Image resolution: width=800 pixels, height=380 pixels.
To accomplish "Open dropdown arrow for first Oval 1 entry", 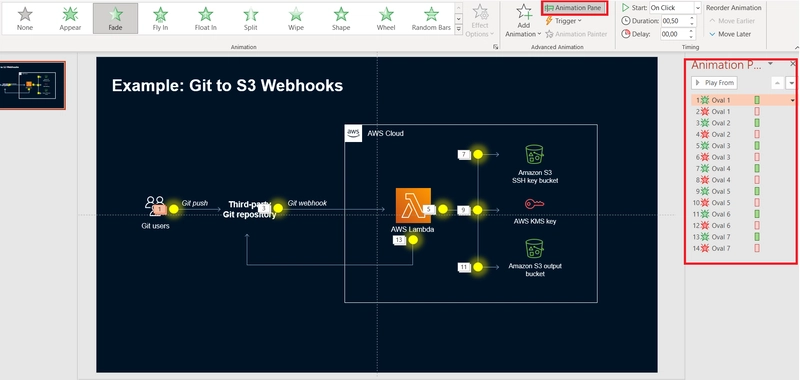I will point(792,100).
